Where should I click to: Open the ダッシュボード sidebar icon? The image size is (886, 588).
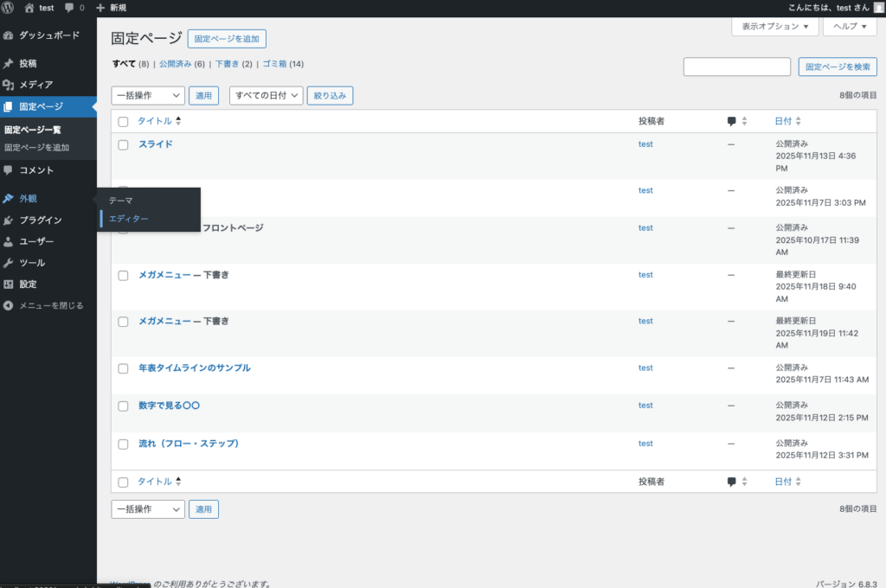pos(9,35)
